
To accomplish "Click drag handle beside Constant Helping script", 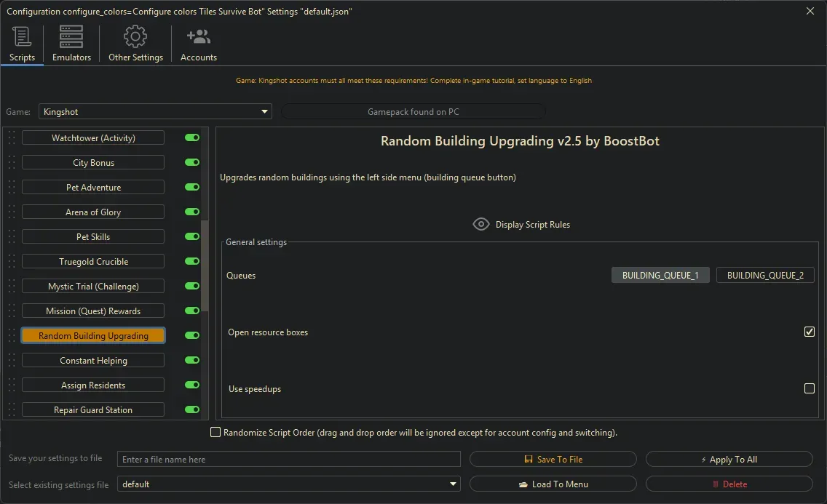I will point(11,361).
